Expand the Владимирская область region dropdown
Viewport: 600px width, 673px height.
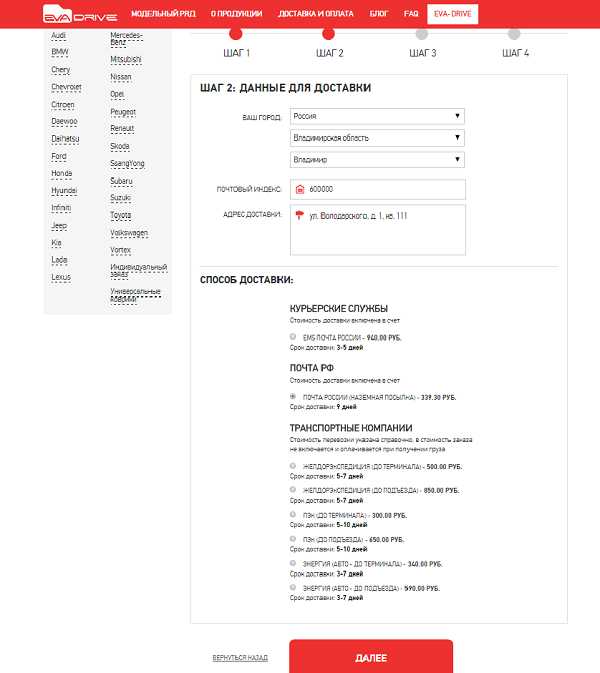[x=377, y=138]
